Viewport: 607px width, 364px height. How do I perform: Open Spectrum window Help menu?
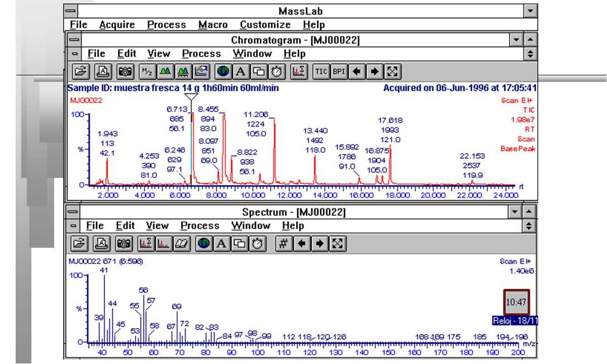[293, 225]
